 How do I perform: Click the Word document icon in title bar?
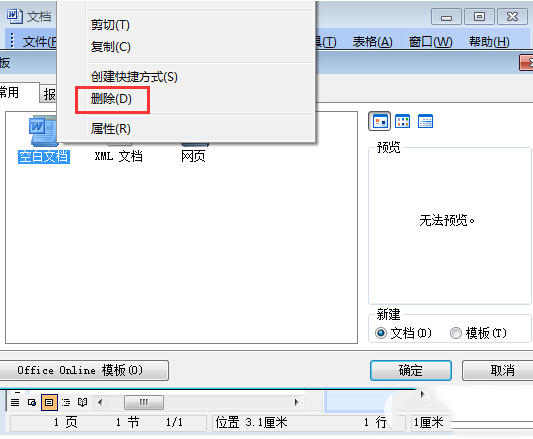(x=15, y=16)
